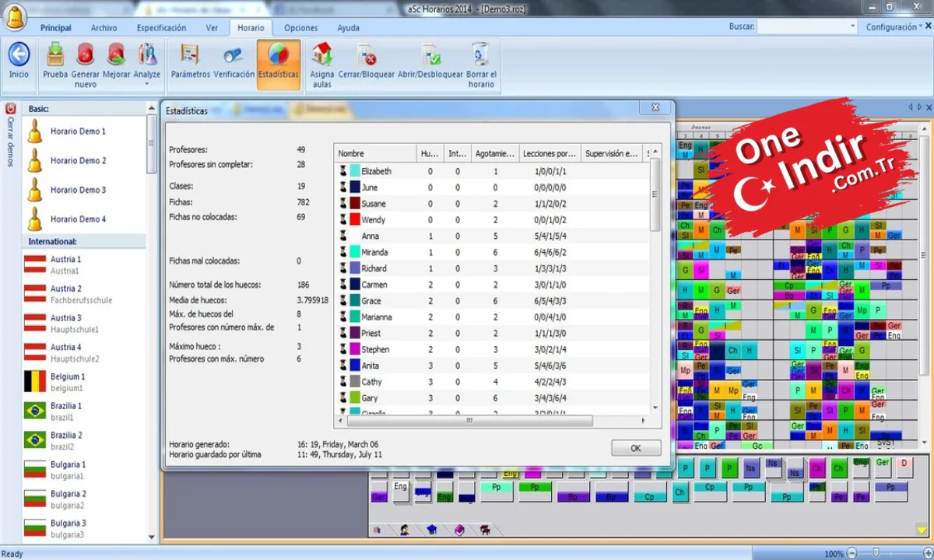Select the Austria 1 demo

(84, 264)
